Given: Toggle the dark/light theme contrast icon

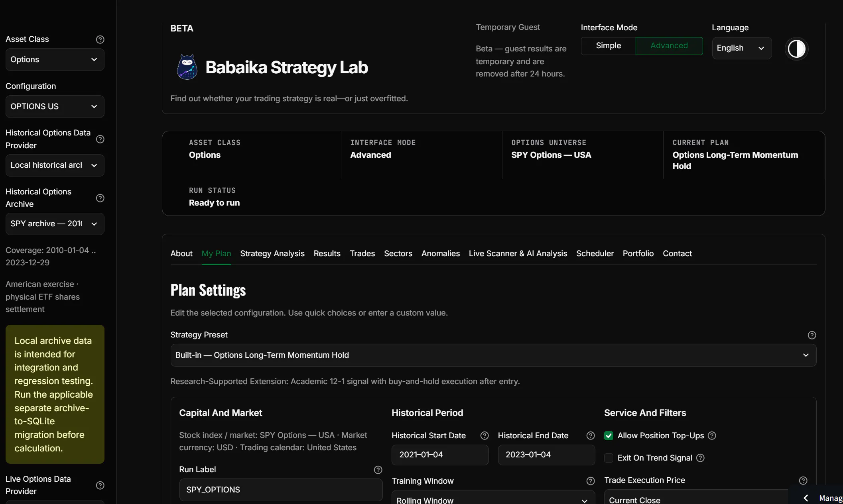Looking at the screenshot, I should click(x=796, y=49).
